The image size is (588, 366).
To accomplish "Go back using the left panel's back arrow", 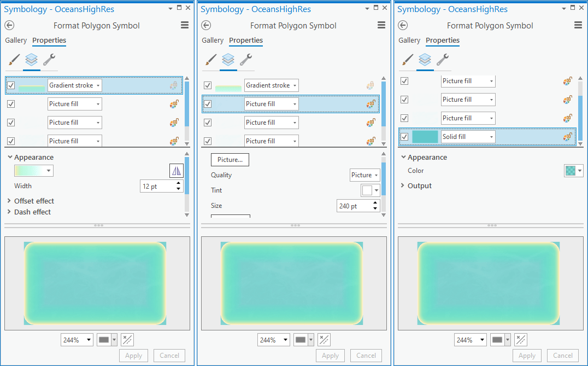I will (x=9, y=25).
